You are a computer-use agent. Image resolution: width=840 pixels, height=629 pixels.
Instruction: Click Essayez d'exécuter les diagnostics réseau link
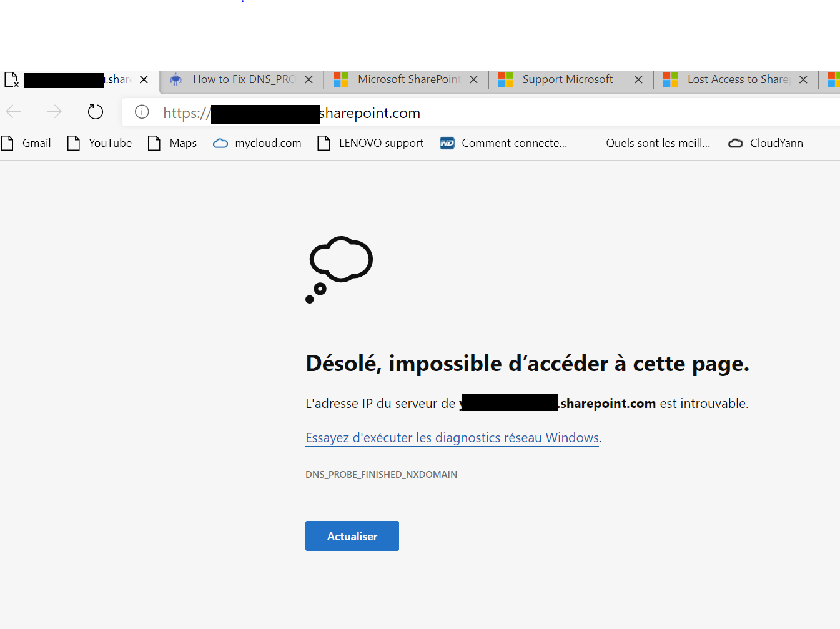pyautogui.click(x=452, y=438)
